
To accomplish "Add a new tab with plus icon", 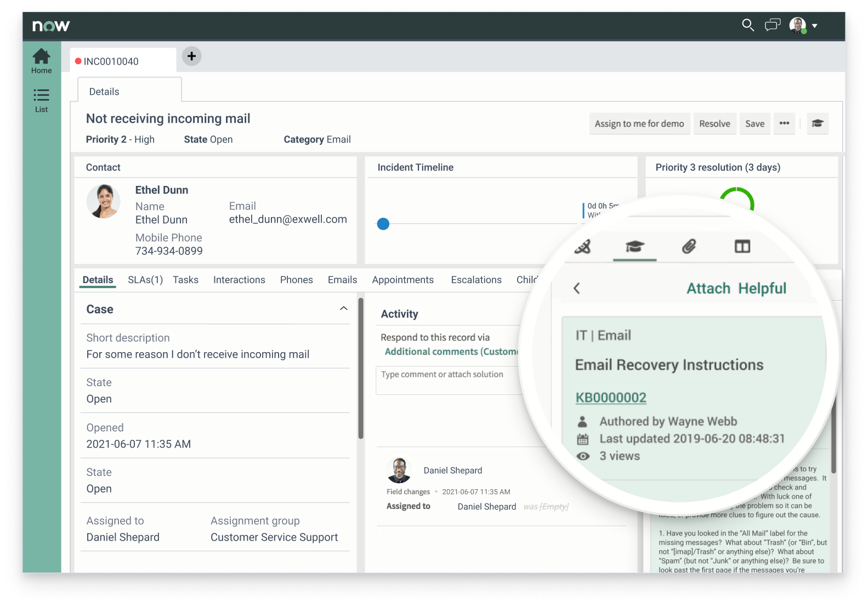I will tap(191, 56).
